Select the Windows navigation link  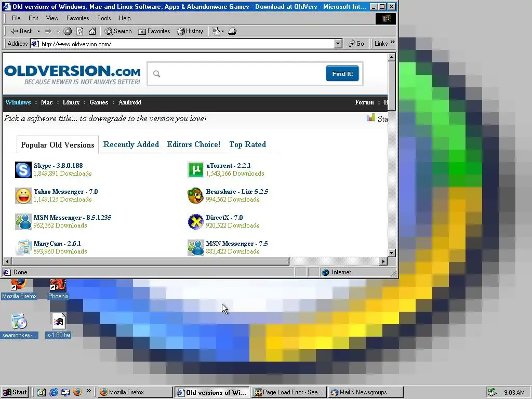click(x=18, y=102)
